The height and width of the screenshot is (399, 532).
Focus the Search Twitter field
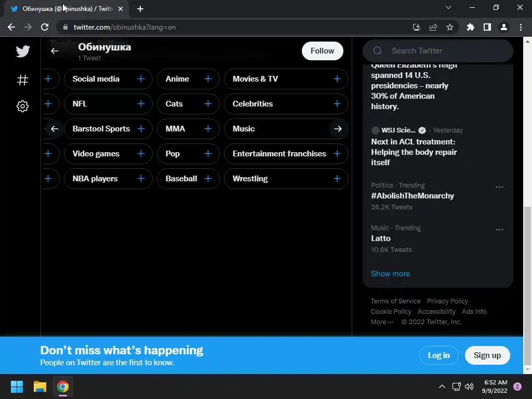[x=437, y=51]
